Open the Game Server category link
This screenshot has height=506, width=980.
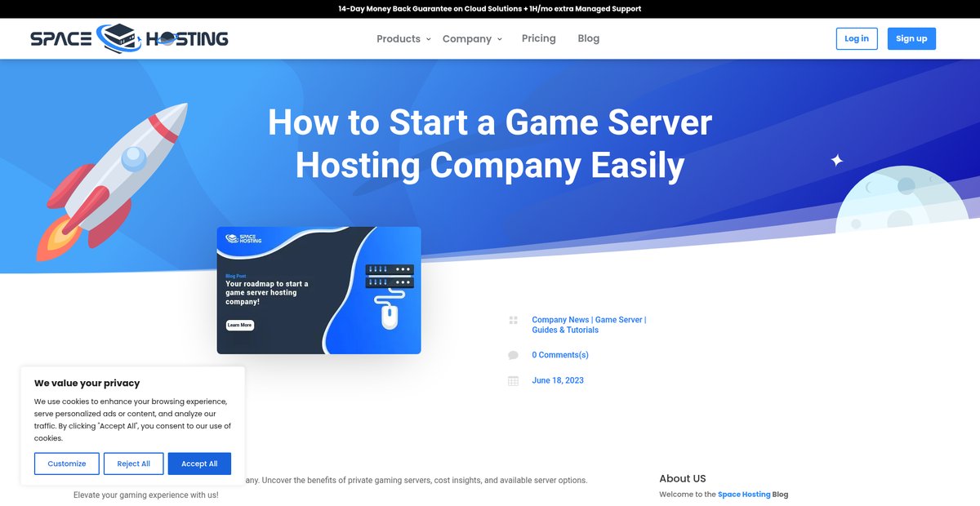[619, 320]
